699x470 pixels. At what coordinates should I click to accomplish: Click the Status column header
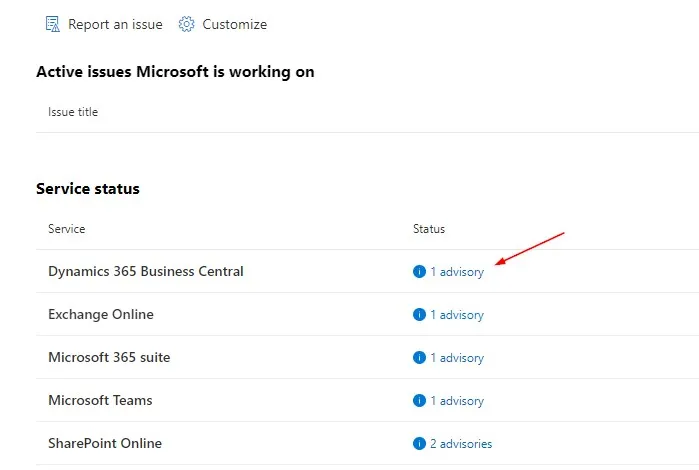click(x=429, y=229)
